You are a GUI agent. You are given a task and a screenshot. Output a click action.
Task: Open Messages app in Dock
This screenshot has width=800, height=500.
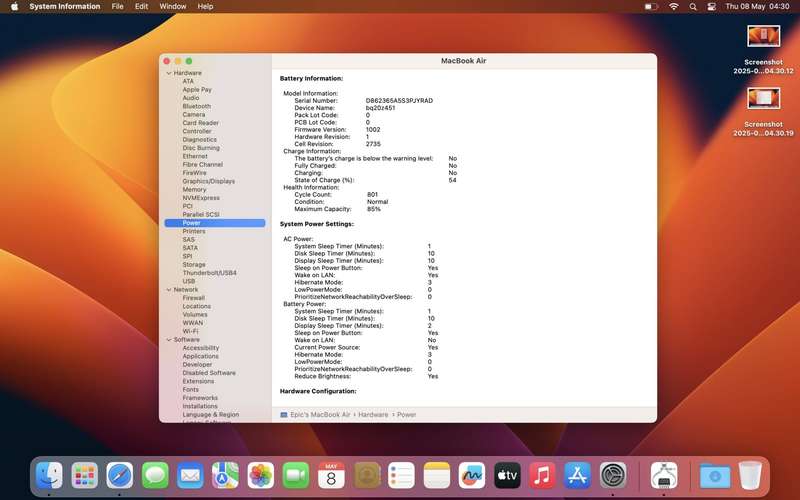(x=155, y=476)
